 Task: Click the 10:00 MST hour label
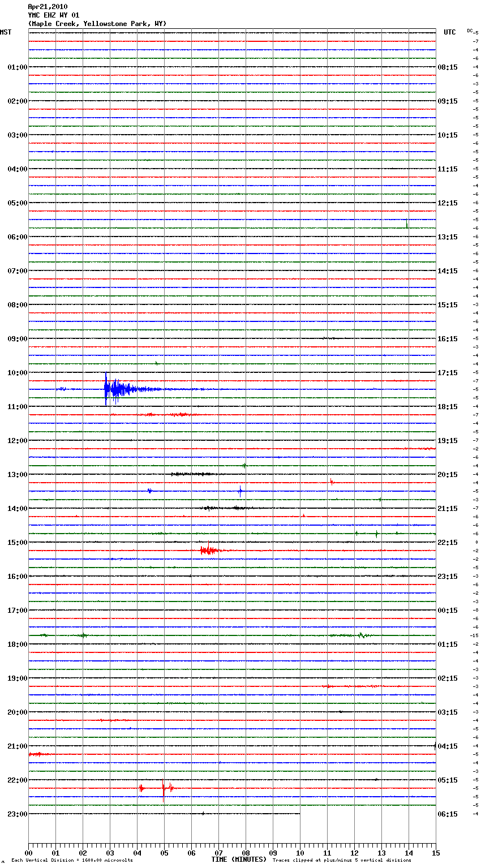(x=18, y=373)
